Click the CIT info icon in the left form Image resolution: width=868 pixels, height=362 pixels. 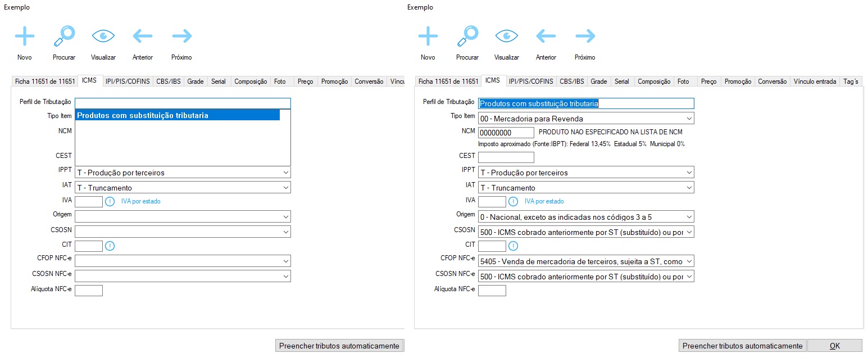110,246
